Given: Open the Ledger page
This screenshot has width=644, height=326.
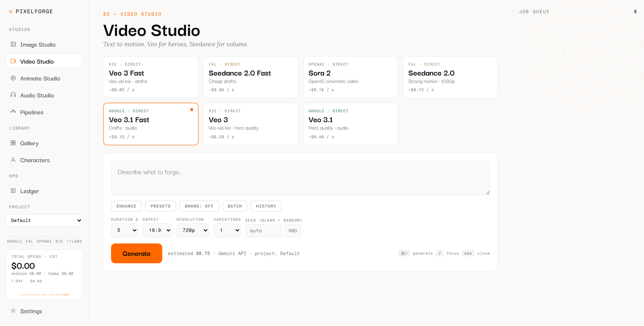Looking at the screenshot, I should pyautogui.click(x=44, y=191).
